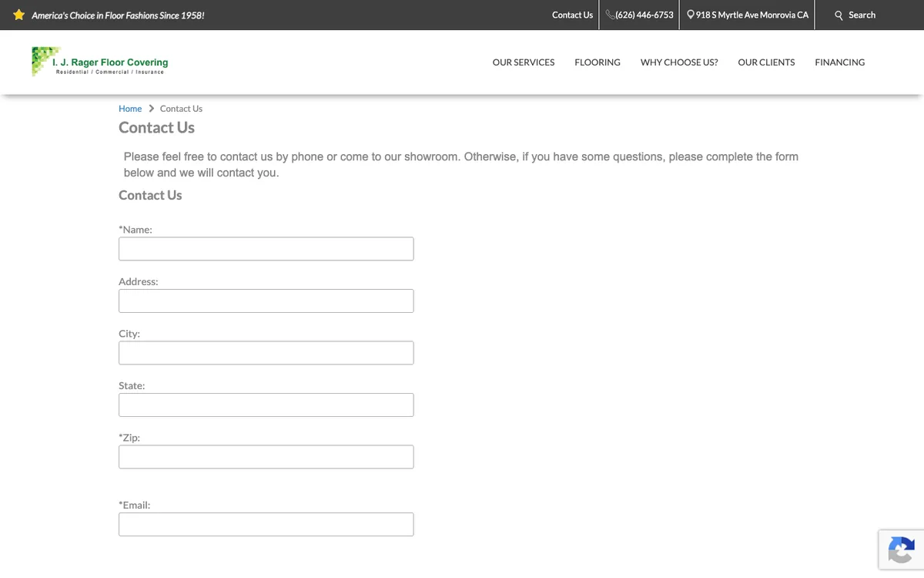Open the 918 S Myrtle Ave Monrovia CA address
924x578 pixels.
[x=752, y=15]
